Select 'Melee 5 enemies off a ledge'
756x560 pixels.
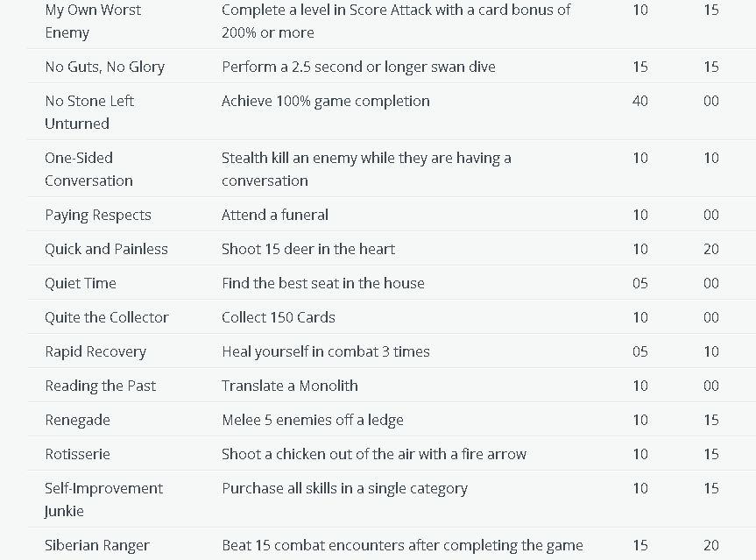tap(313, 420)
